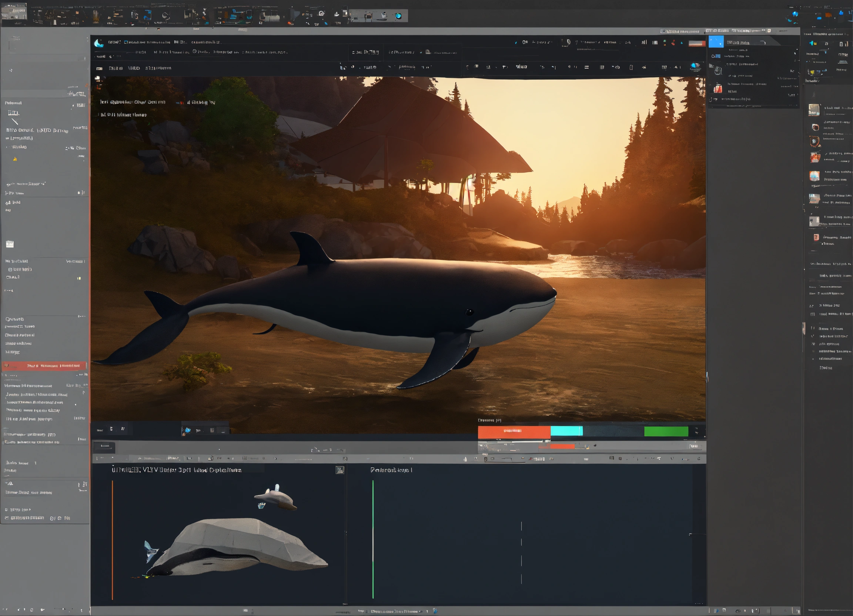Image resolution: width=853 pixels, height=616 pixels.
Task: Click the blue gear icon below the viewport
Action: click(x=188, y=430)
